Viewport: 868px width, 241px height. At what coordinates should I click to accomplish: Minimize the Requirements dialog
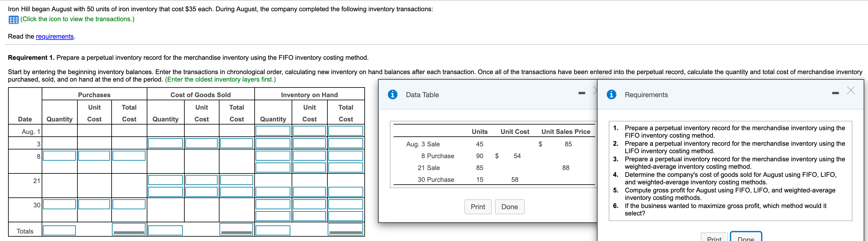pyautogui.click(x=835, y=93)
